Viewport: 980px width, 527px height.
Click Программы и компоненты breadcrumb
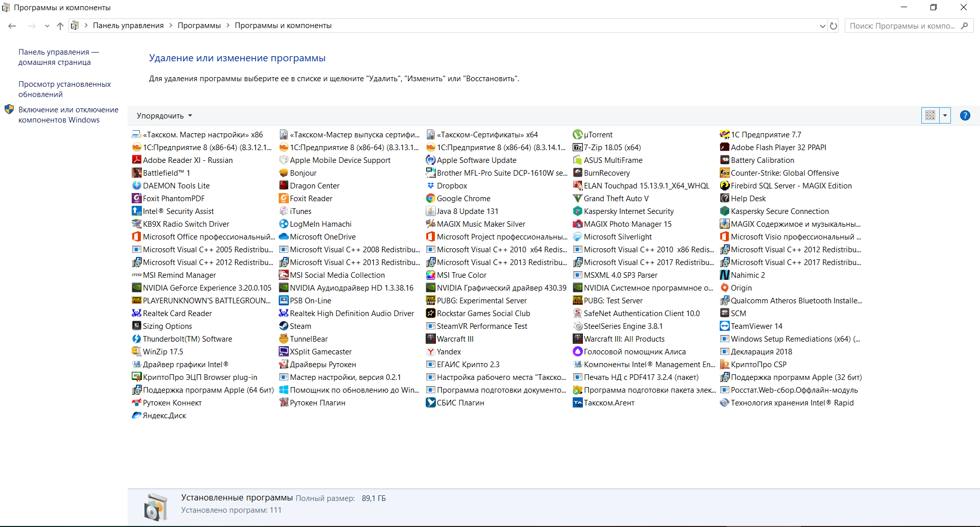[x=283, y=26]
